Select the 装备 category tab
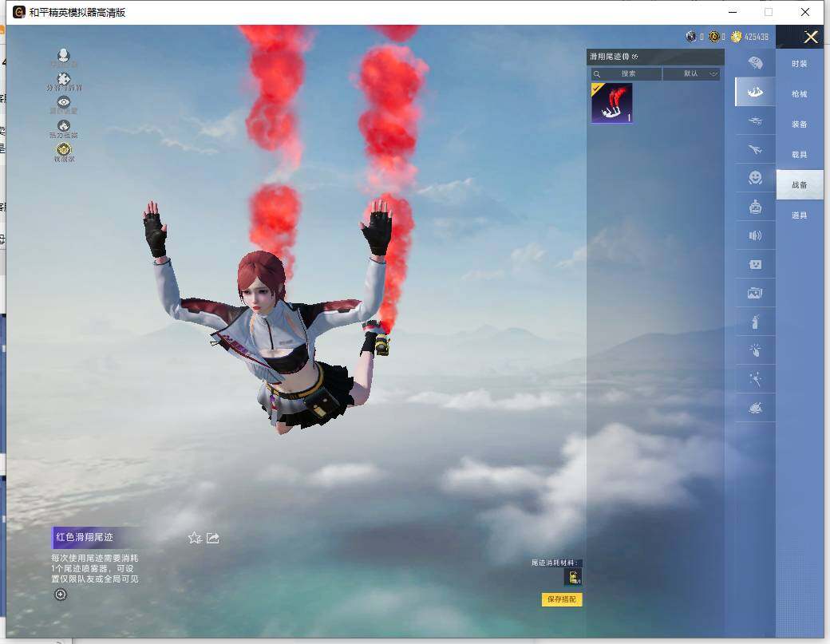The image size is (830, 644). 800,124
